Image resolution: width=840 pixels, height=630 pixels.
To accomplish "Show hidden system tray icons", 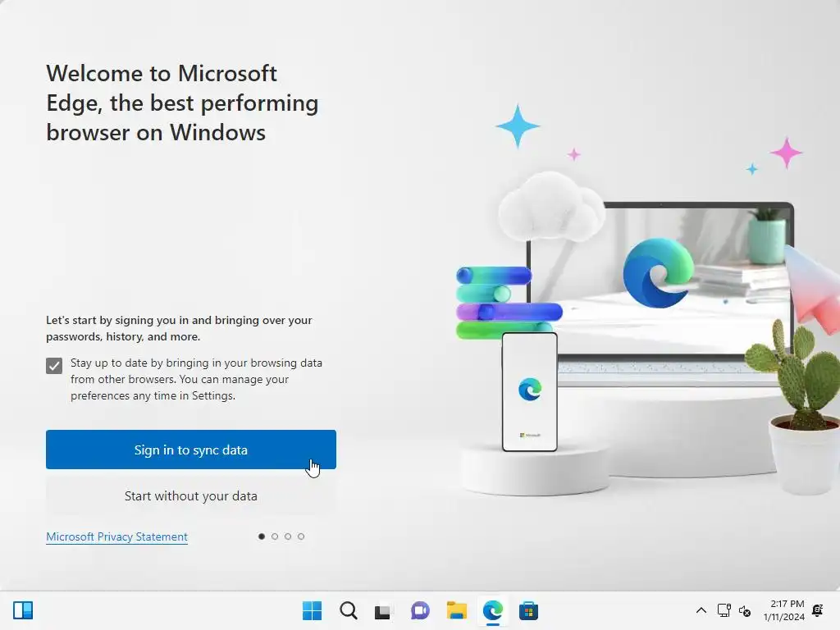I will (701, 610).
